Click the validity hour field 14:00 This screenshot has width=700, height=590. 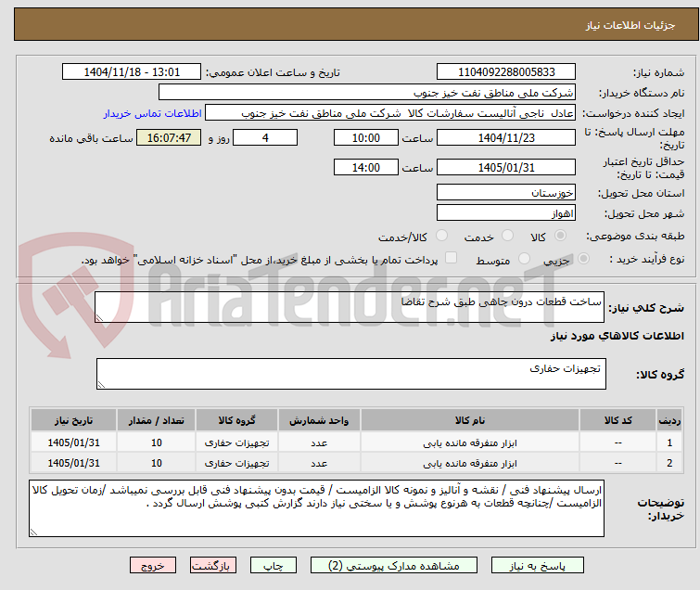click(x=366, y=168)
